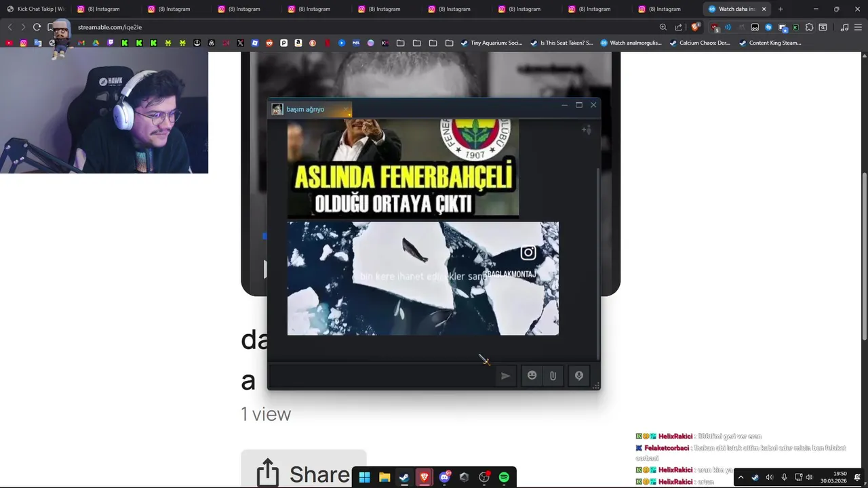The height and width of the screenshot is (488, 868).
Task: Open Brave Shields lion icon
Action: point(695,27)
